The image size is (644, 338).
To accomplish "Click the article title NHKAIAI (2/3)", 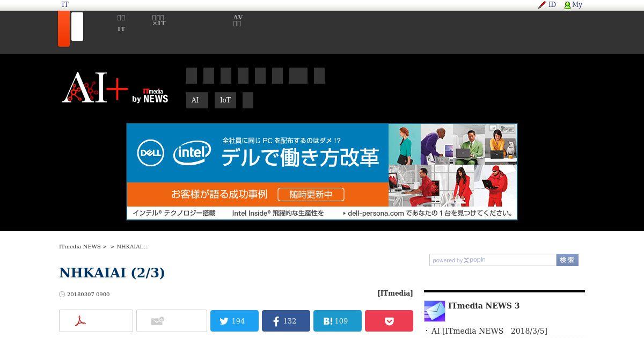I will [112, 273].
